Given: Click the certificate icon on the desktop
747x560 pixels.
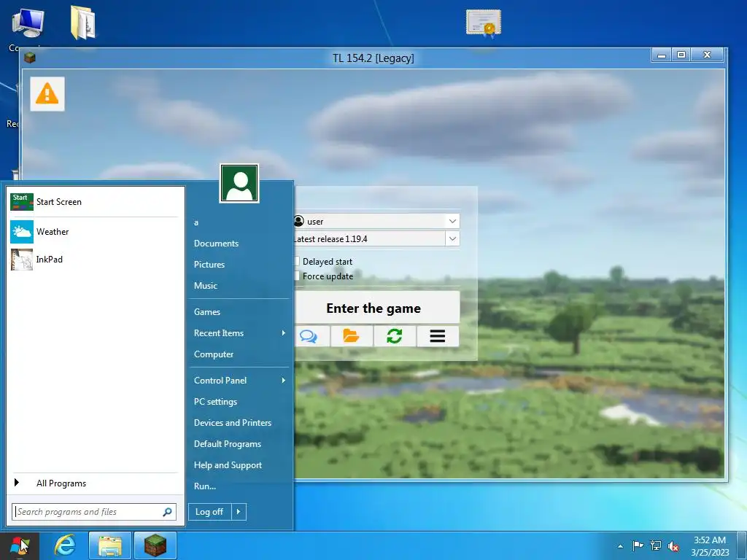Looking at the screenshot, I should pos(484,23).
